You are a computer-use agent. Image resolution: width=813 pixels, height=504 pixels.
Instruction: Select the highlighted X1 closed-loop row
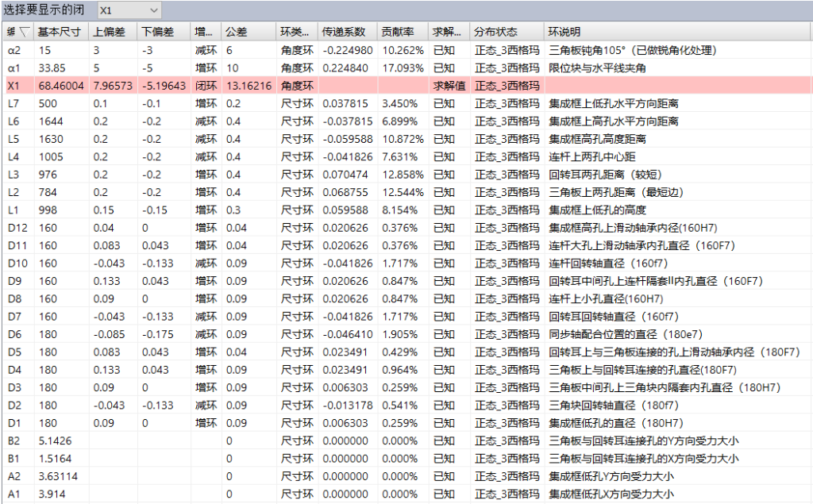click(x=238, y=86)
